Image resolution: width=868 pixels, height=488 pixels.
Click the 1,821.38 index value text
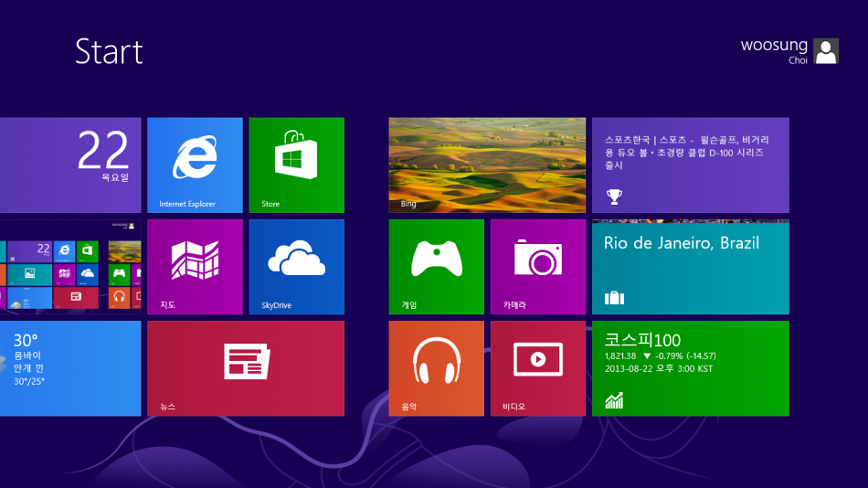620,356
